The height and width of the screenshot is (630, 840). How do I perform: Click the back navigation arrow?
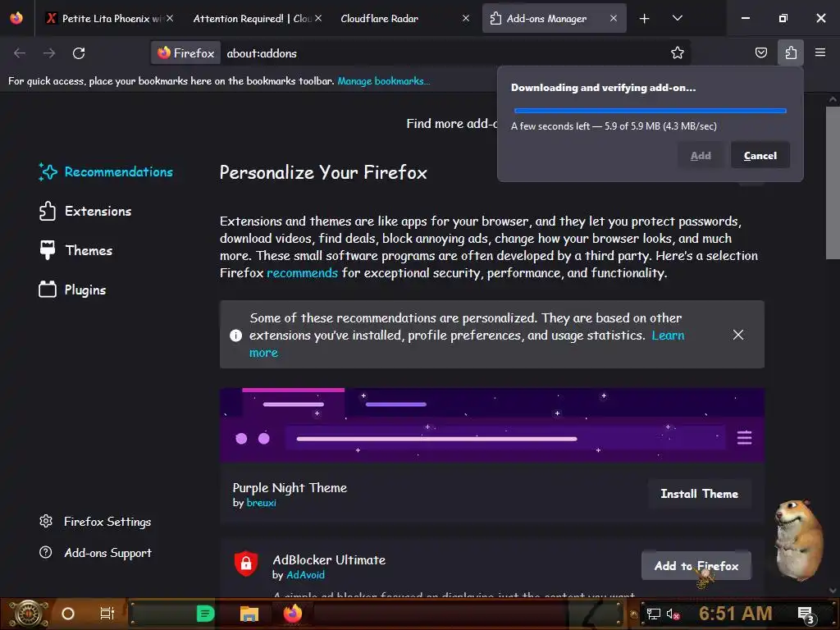(20, 53)
